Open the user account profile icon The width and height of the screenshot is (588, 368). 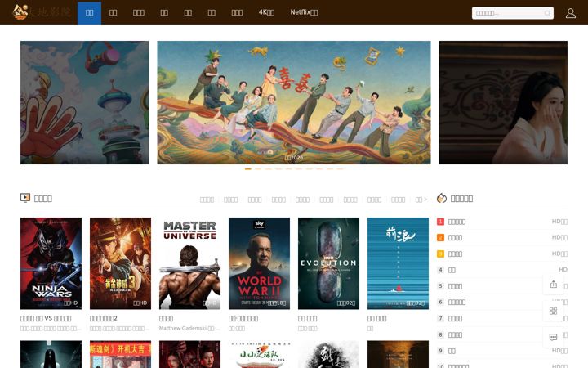click(x=570, y=13)
